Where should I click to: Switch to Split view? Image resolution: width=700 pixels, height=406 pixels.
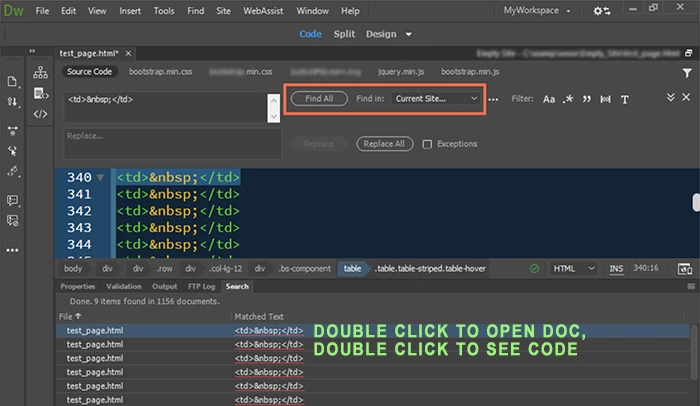[344, 34]
